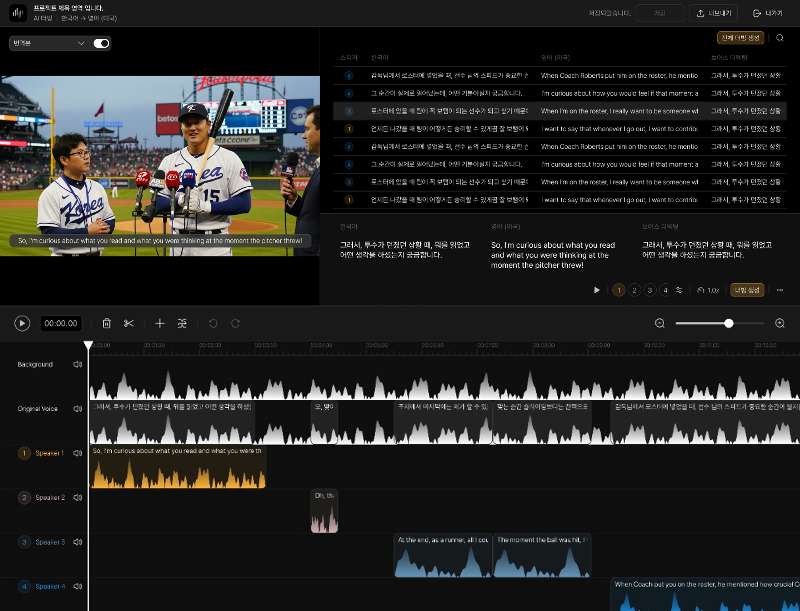Click the undo arrow in timeline toolbar
Screen dimensions: 800x611
click(213, 323)
